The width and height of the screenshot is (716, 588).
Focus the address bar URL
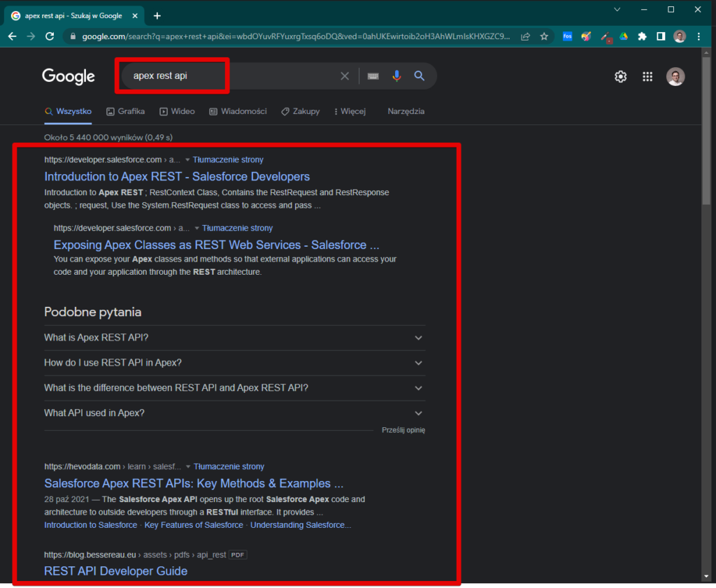tap(296, 36)
